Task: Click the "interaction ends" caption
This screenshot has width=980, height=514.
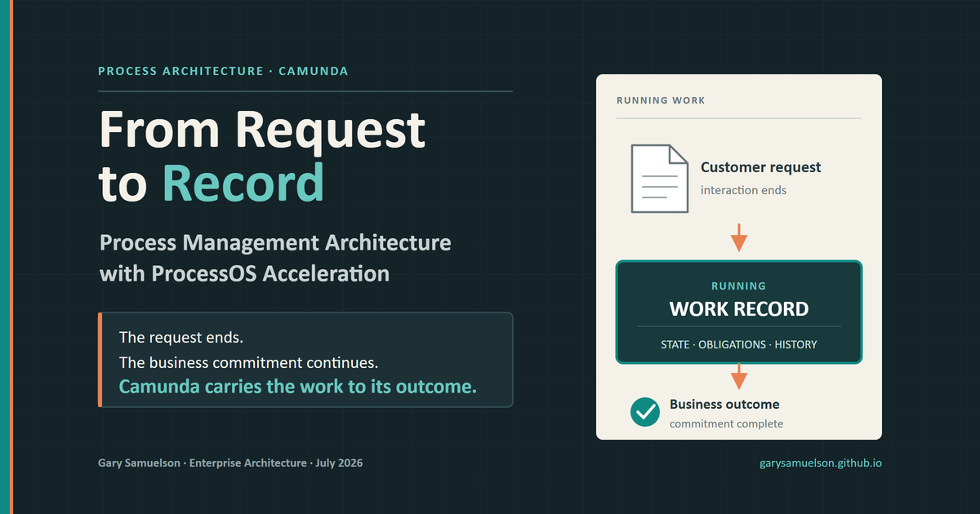Action: coord(743,190)
